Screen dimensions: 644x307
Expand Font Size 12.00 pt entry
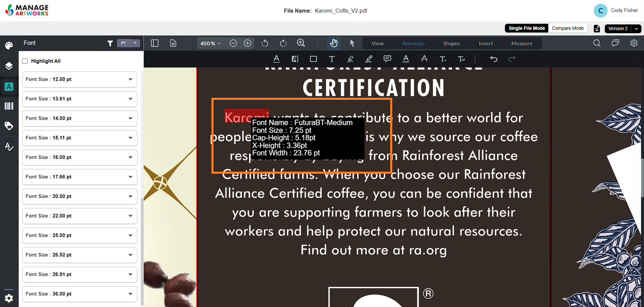tap(80, 79)
